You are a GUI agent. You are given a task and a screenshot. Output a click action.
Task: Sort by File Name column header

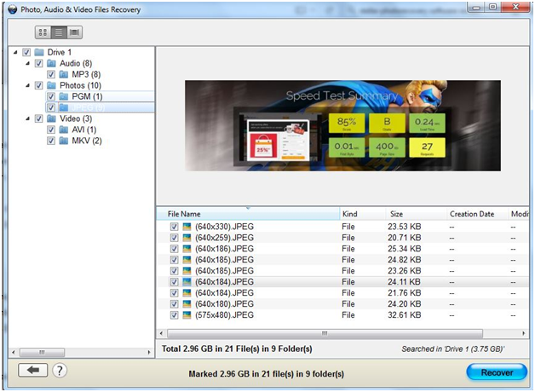tap(248, 214)
